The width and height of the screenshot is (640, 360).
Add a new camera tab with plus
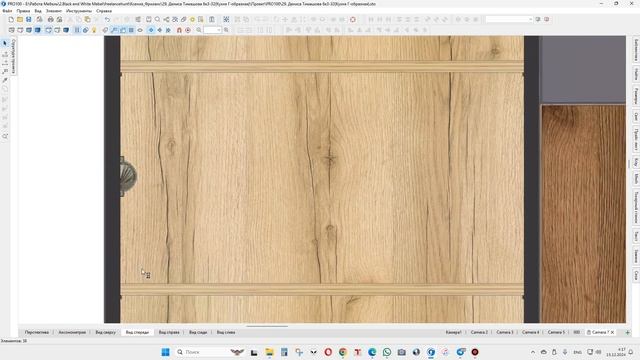(627, 333)
